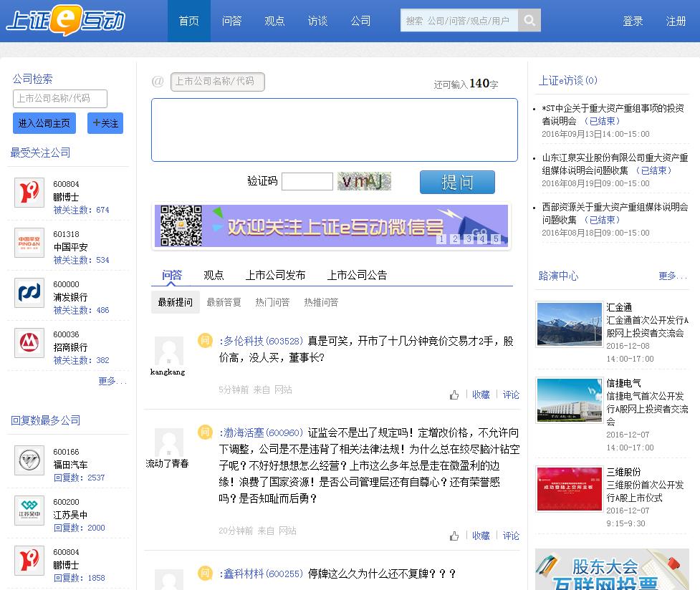Open 江苏吴中 company logo
The width and height of the screenshot is (700, 590).
[x=29, y=510]
